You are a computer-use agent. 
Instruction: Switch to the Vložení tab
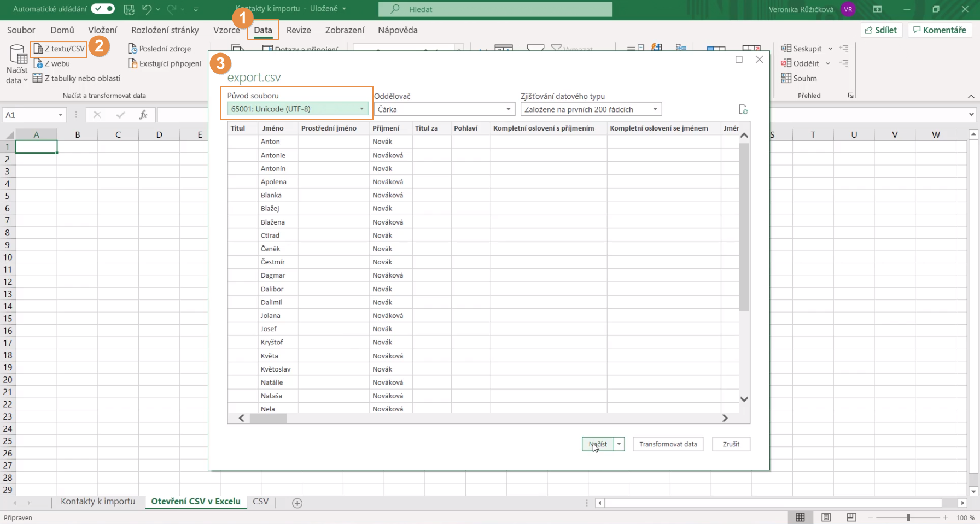click(x=103, y=30)
